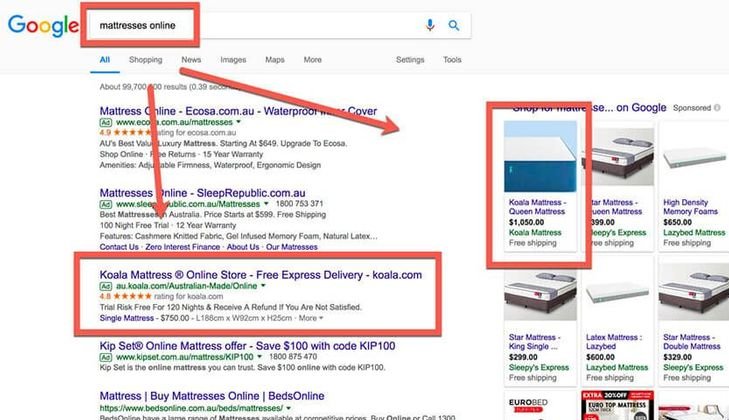Open the Koala Mattress Online Store ad
Screen dimensions: 729x420
(x=261, y=275)
